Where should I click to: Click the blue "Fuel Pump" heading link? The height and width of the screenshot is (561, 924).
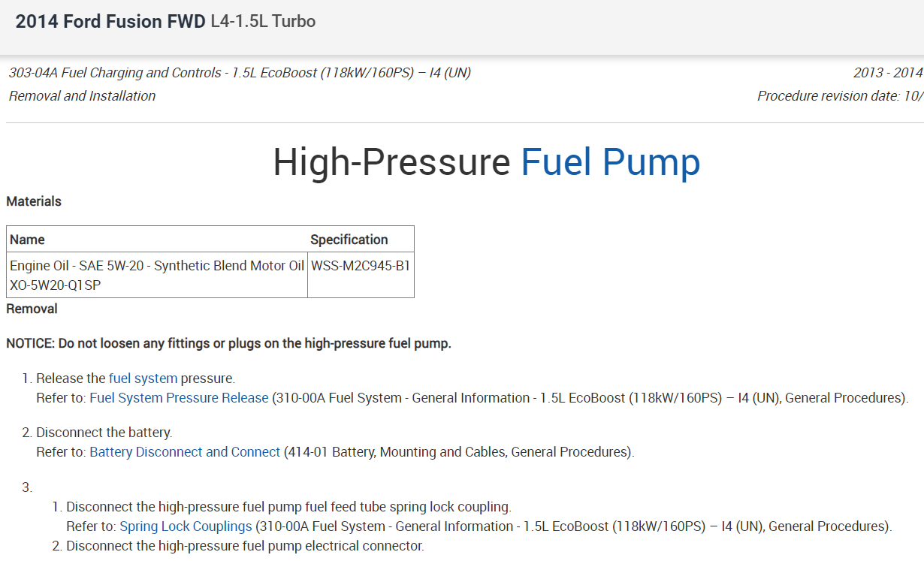tap(610, 162)
